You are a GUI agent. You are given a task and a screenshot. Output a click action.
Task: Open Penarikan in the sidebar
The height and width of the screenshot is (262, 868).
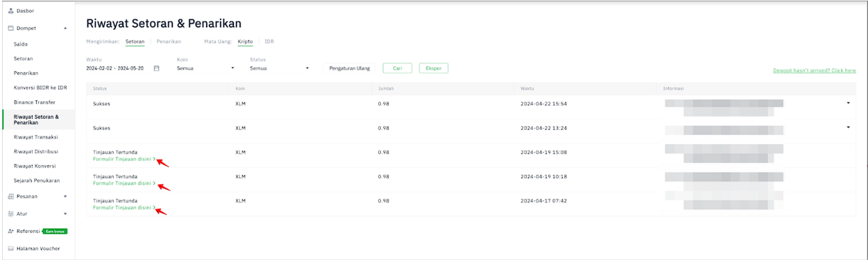point(26,73)
